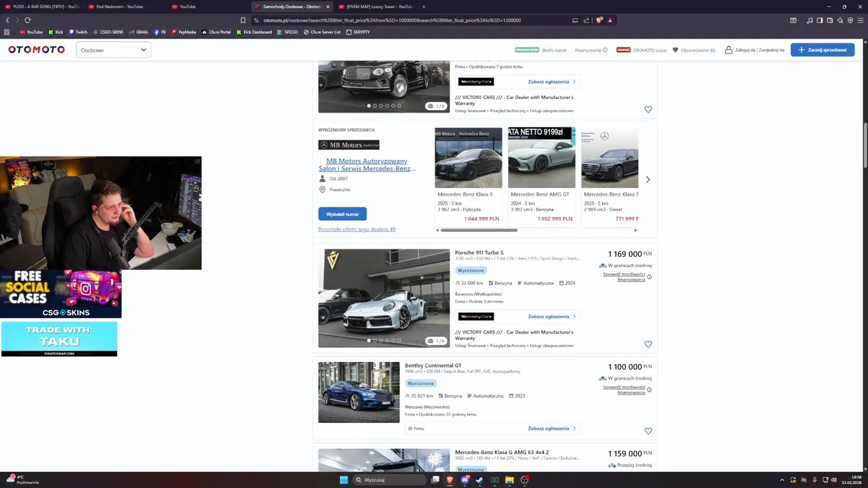The width and height of the screenshot is (868, 488).
Task: Open the YouTube bookmark
Action: pos(31,32)
